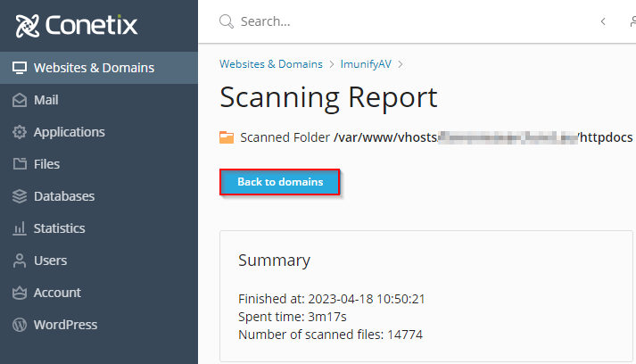This screenshot has height=364, width=636.
Task: Click the Databases stack icon
Action: point(19,196)
